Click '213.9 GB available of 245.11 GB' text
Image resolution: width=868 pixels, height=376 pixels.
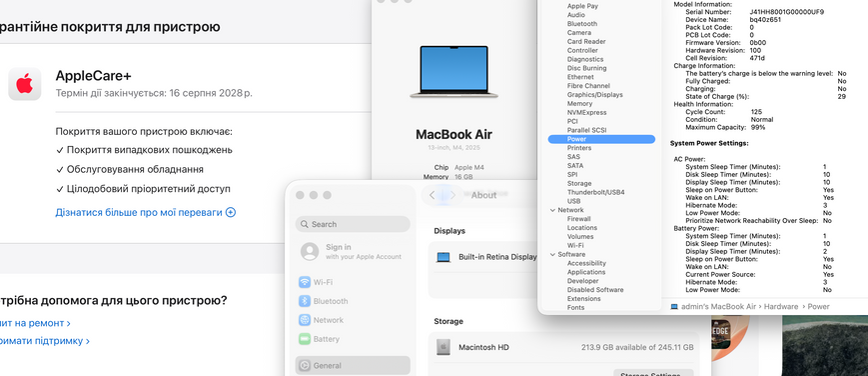click(637, 347)
